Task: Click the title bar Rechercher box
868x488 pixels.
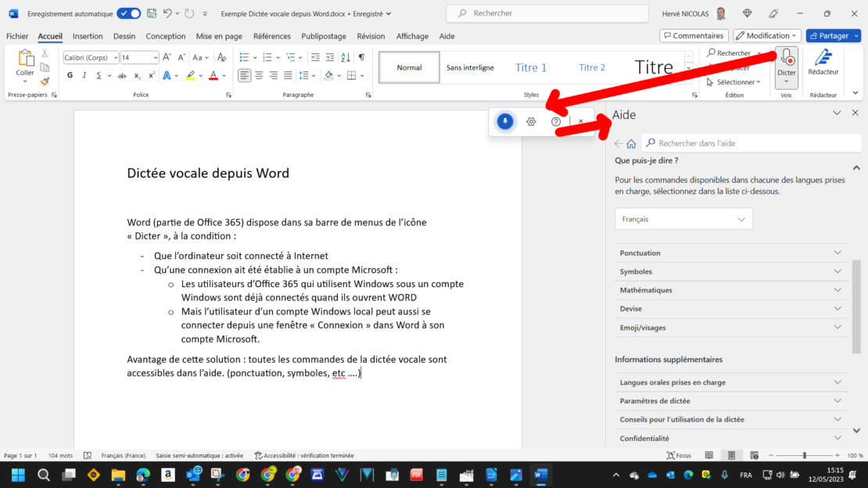Action: click(547, 13)
